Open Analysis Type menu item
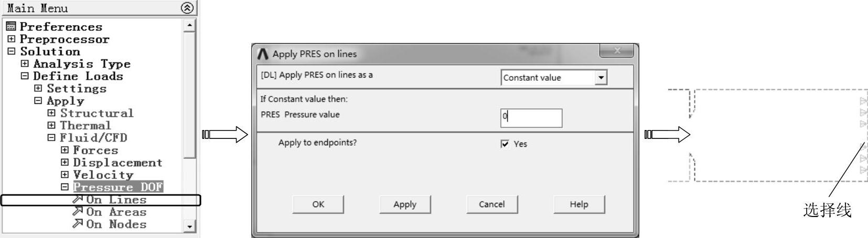Screen dimensions: 868x238 (x=81, y=64)
